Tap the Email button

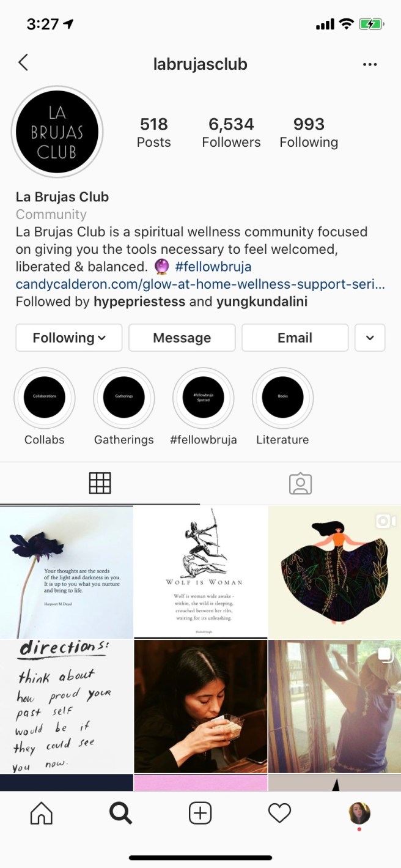coord(295,338)
